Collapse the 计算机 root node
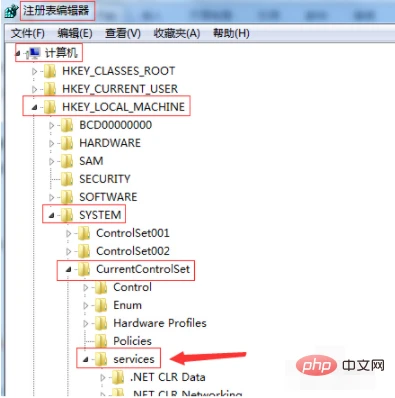This screenshot has height=398, width=395. coord(18,53)
